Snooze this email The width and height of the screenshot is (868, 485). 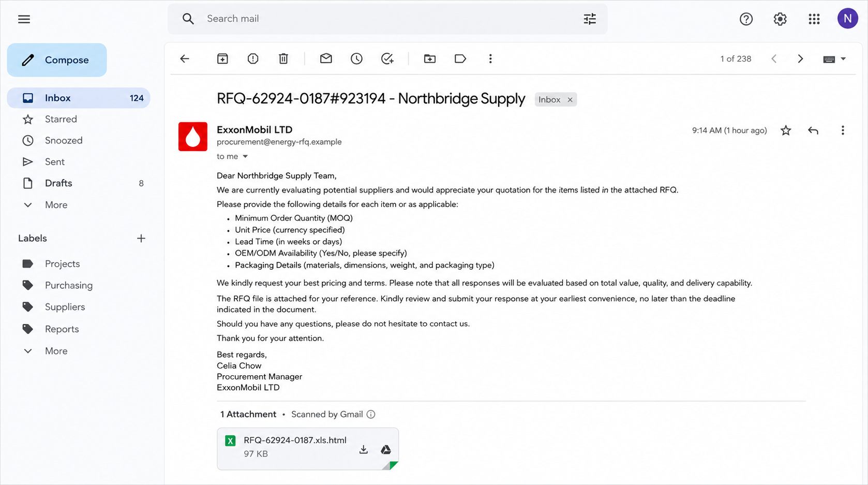coord(356,58)
